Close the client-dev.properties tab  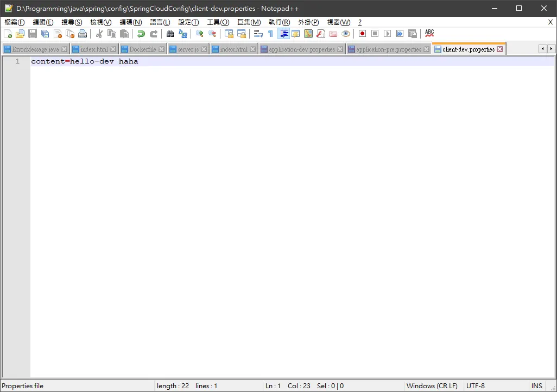[x=500, y=49]
